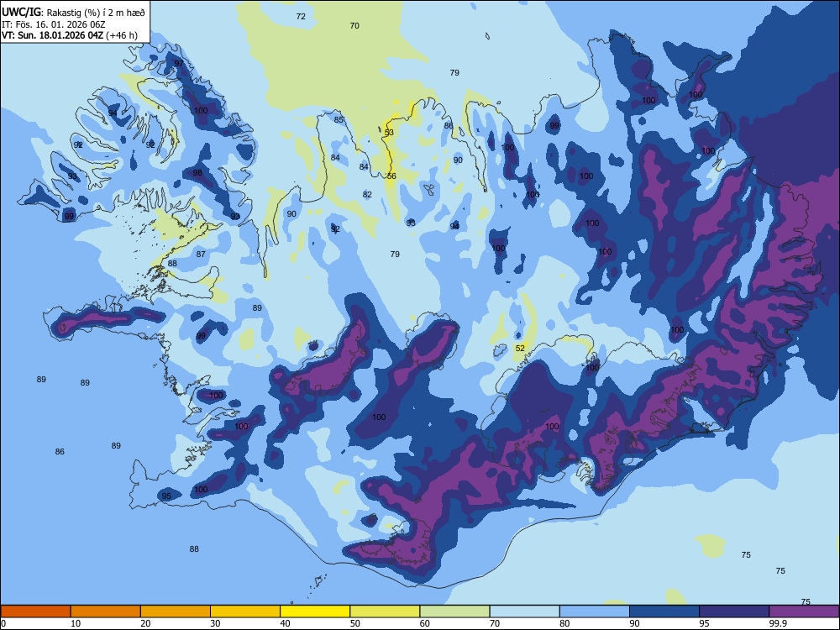Click the humidity value '95' near the southwest coast
The image size is (840, 630).
pyautogui.click(x=166, y=496)
